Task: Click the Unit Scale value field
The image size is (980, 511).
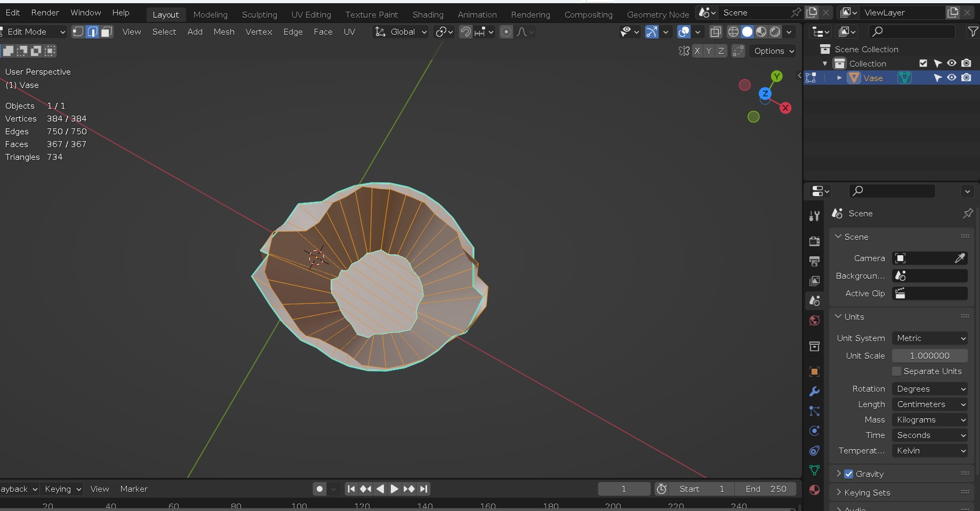Action: click(930, 355)
